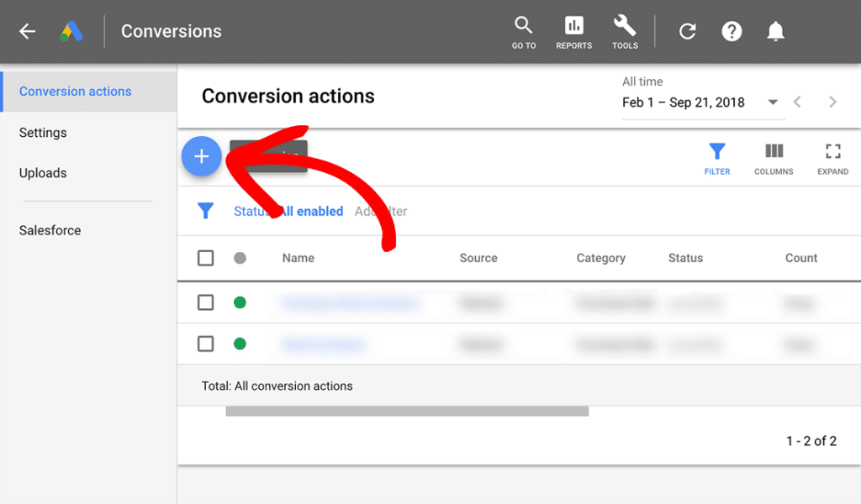861x504 pixels.
Task: Go to next date range with right chevron
Action: pos(832,101)
